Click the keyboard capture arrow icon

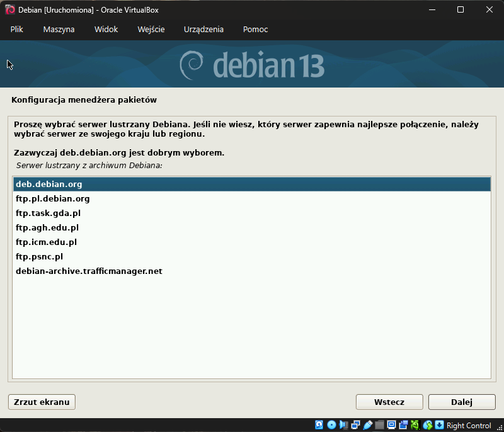point(440,425)
